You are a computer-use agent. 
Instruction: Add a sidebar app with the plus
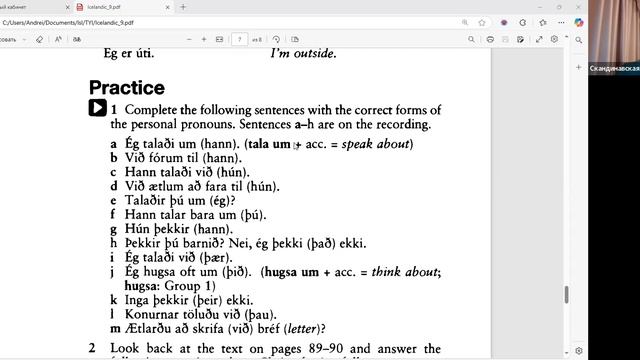tap(578, 67)
